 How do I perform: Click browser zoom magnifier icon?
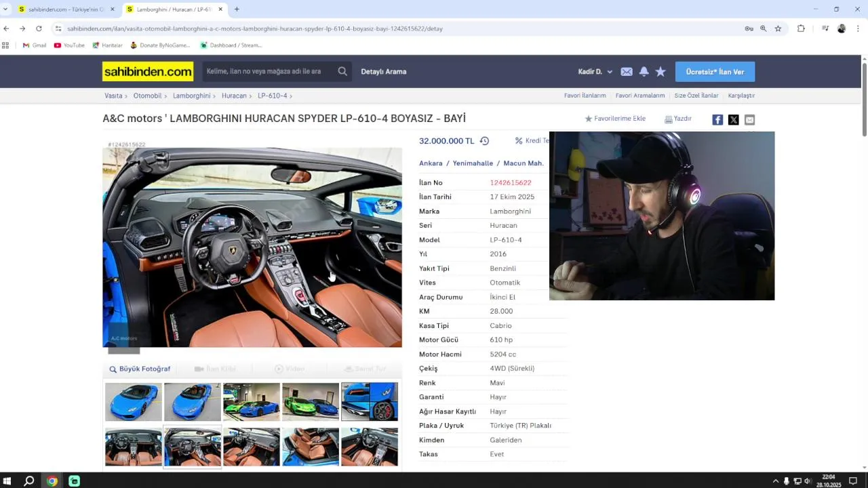click(x=764, y=28)
